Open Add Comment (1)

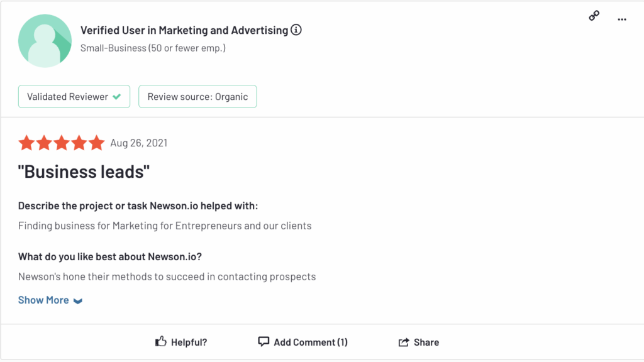tap(303, 342)
